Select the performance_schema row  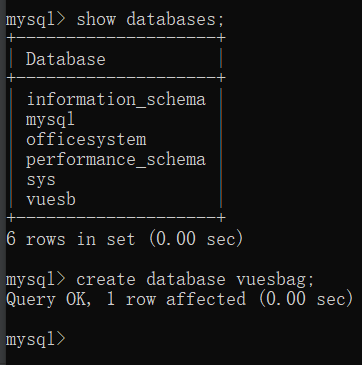click(116, 160)
